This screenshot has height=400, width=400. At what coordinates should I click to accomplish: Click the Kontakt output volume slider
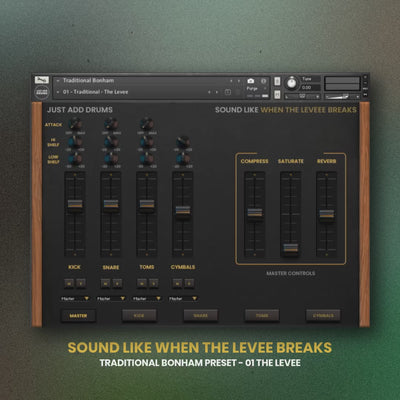[342, 96]
